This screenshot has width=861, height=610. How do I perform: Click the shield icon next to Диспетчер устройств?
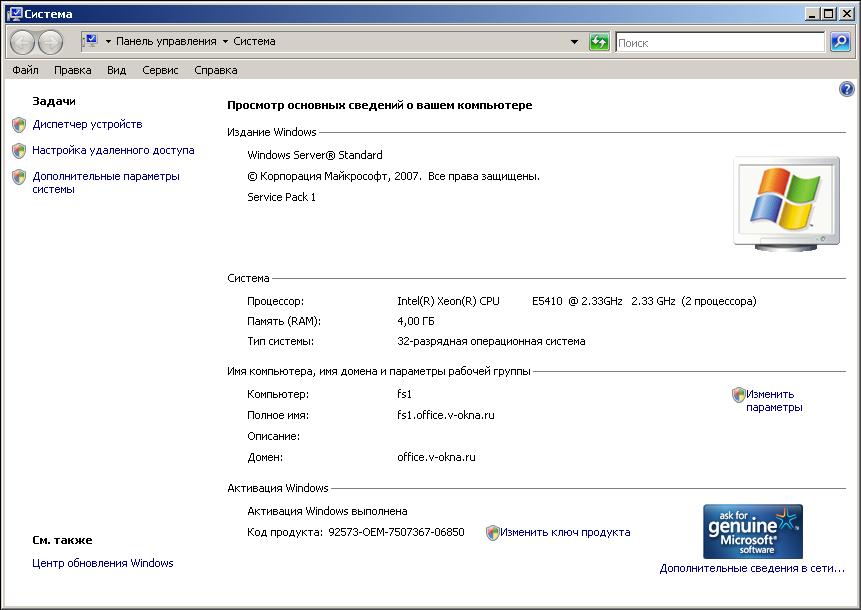(x=19, y=125)
